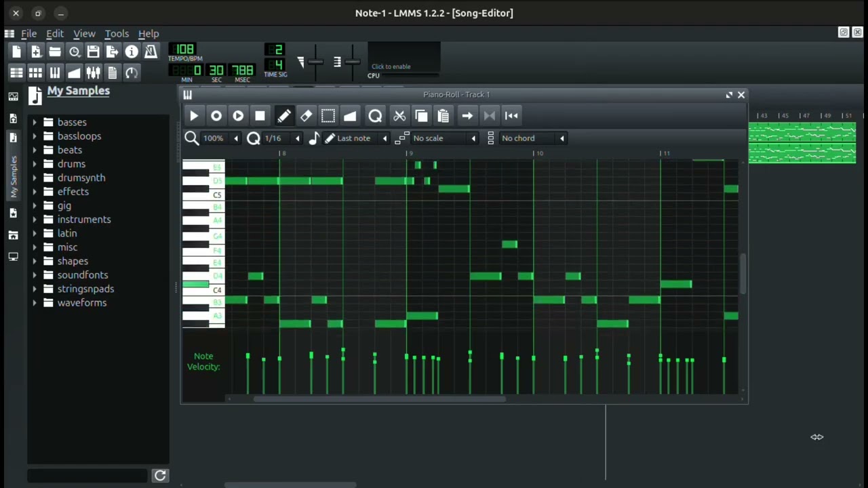The width and height of the screenshot is (868, 488).
Task: Click the tempo 108 BPM display
Action: click(x=183, y=49)
